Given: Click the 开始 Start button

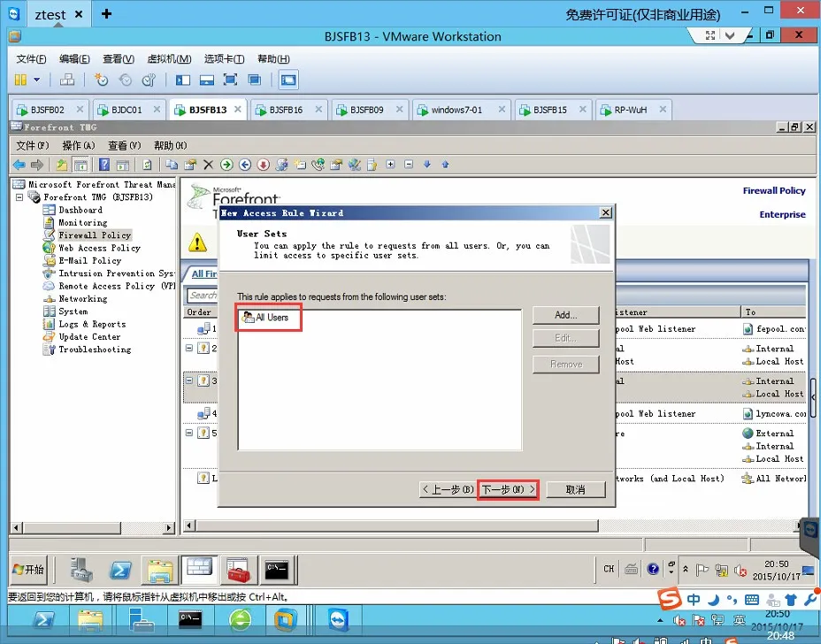Looking at the screenshot, I should (x=29, y=570).
